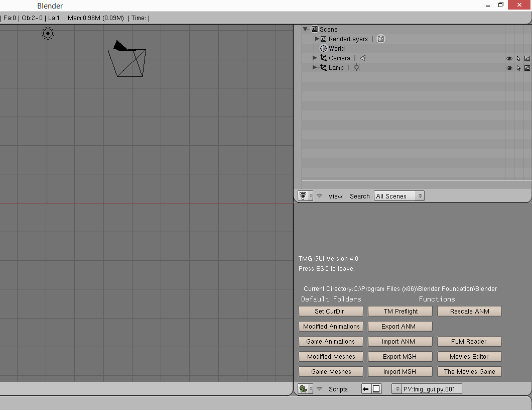Click the Game Animations button
Viewport: 532px width, 410px height.
point(331,341)
